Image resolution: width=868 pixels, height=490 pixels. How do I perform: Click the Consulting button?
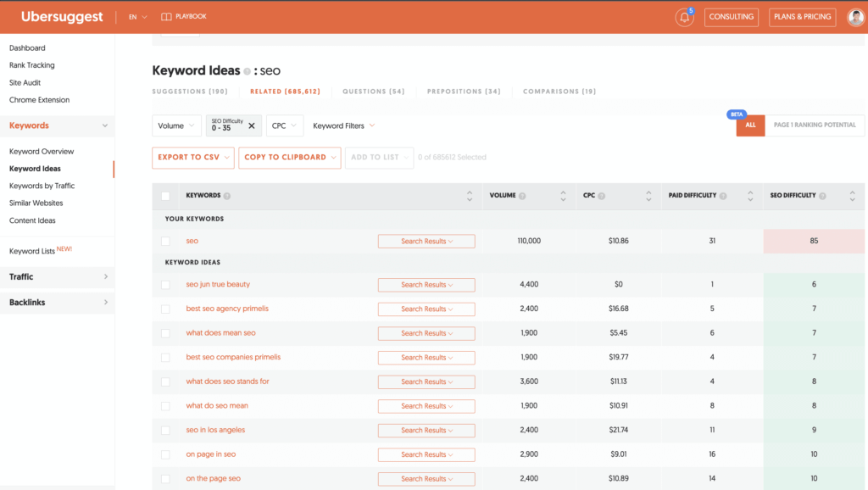point(732,17)
